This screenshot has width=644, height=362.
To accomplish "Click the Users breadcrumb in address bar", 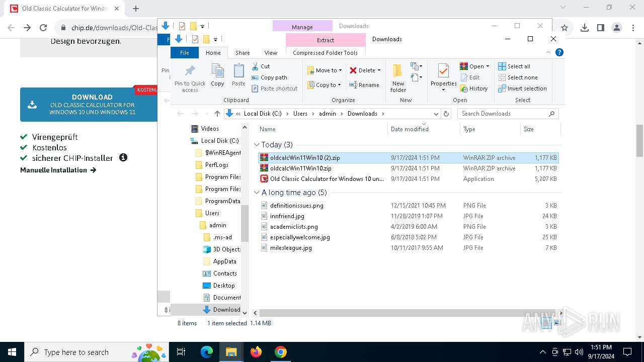I will (300, 114).
